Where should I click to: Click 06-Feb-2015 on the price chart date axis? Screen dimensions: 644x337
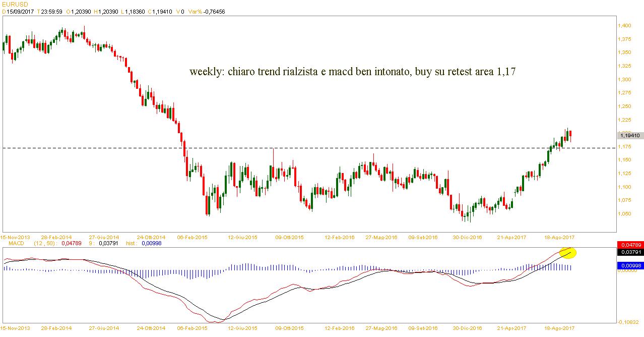click(x=194, y=237)
